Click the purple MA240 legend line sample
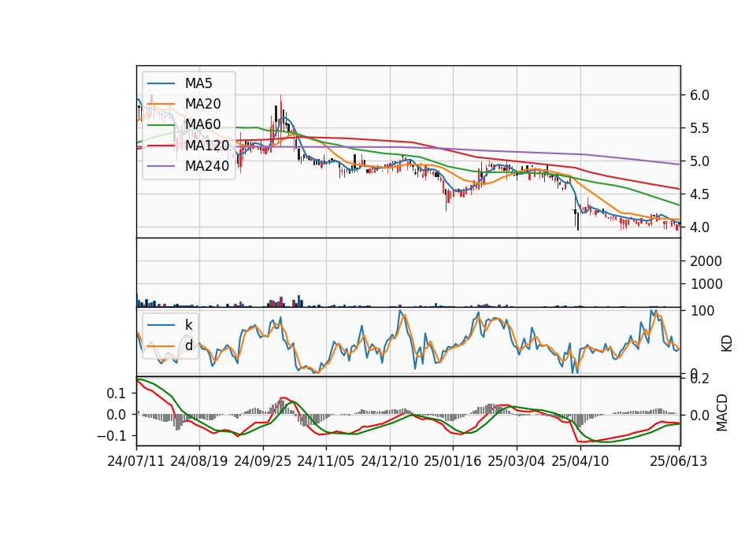The height and width of the screenshot is (543, 756). (161, 166)
